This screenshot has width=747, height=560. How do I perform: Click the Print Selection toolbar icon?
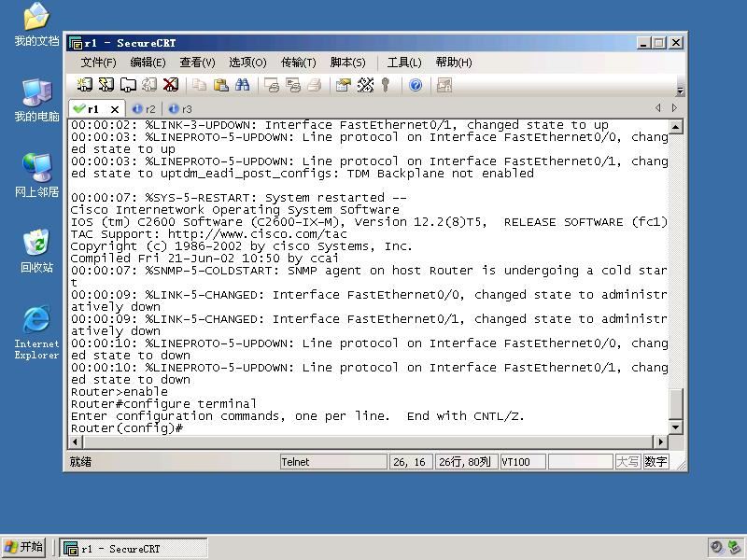tap(293, 85)
